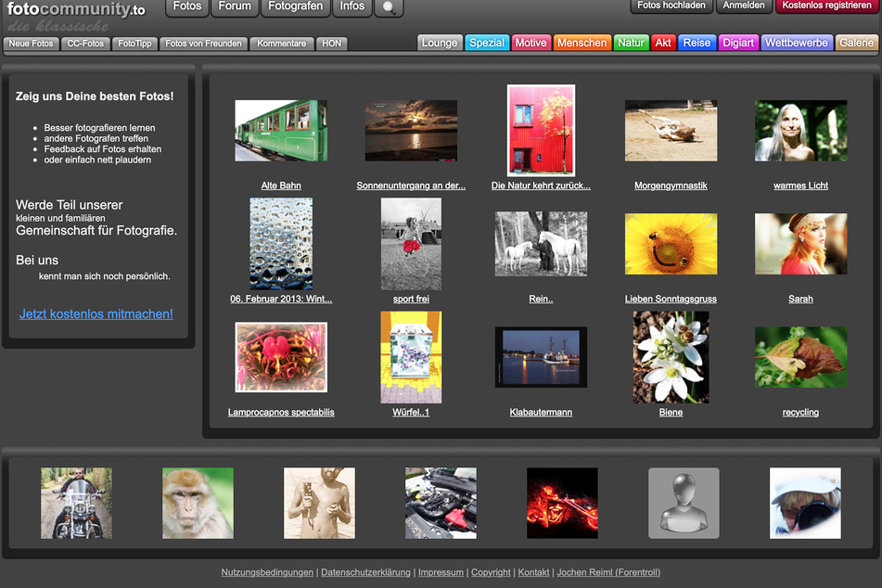The width and height of the screenshot is (882, 588).
Task: Open the Biene white flowers thumbnail
Action: (x=671, y=357)
